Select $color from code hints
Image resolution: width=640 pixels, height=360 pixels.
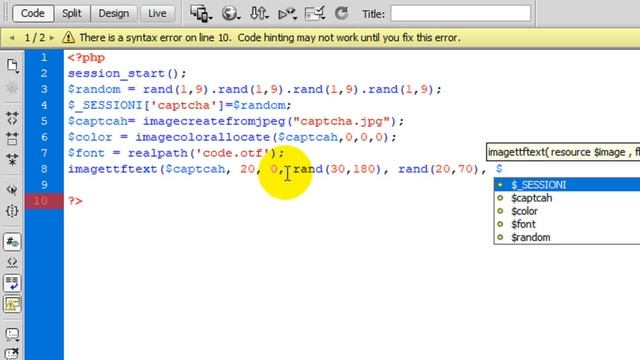(x=567, y=211)
